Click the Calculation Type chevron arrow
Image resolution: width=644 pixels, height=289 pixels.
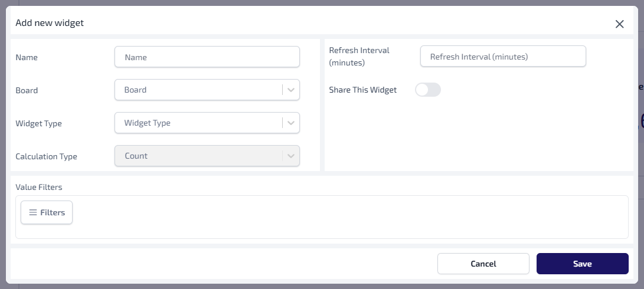291,156
